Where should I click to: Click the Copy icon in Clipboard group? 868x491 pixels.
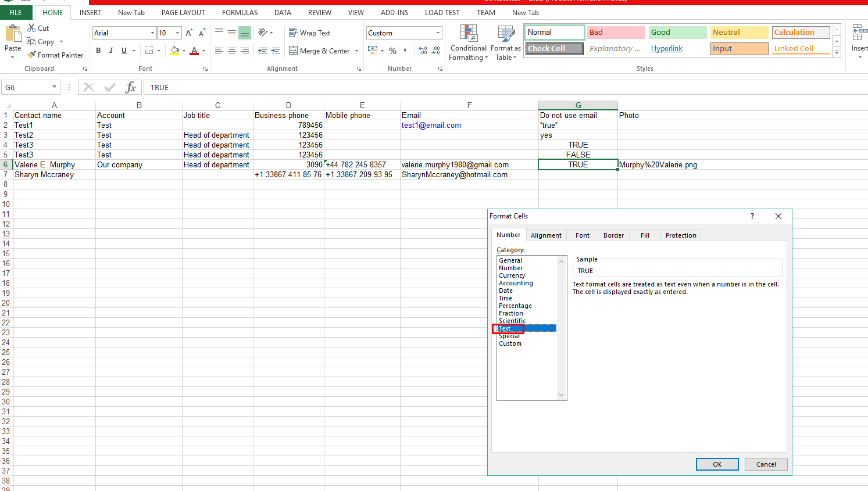[31, 41]
